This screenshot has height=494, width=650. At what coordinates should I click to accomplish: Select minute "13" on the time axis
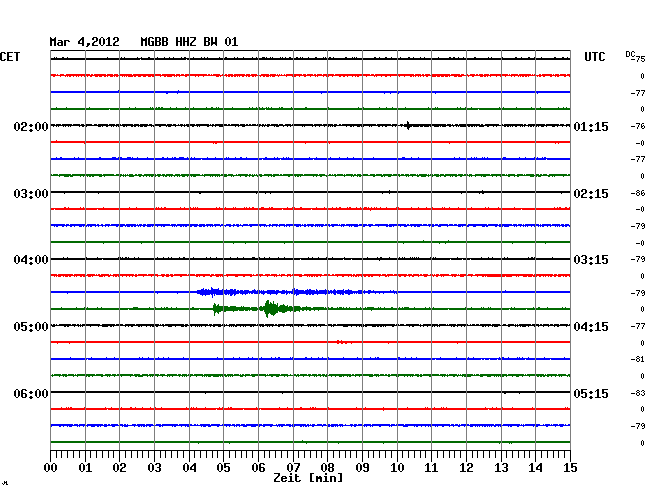(501, 467)
